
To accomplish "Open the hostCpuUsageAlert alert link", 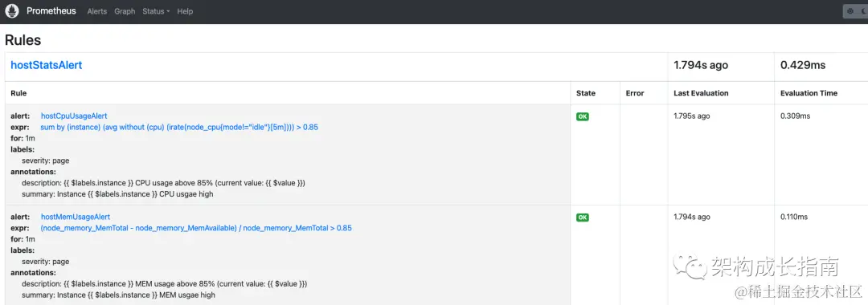I will pyautogui.click(x=74, y=116).
